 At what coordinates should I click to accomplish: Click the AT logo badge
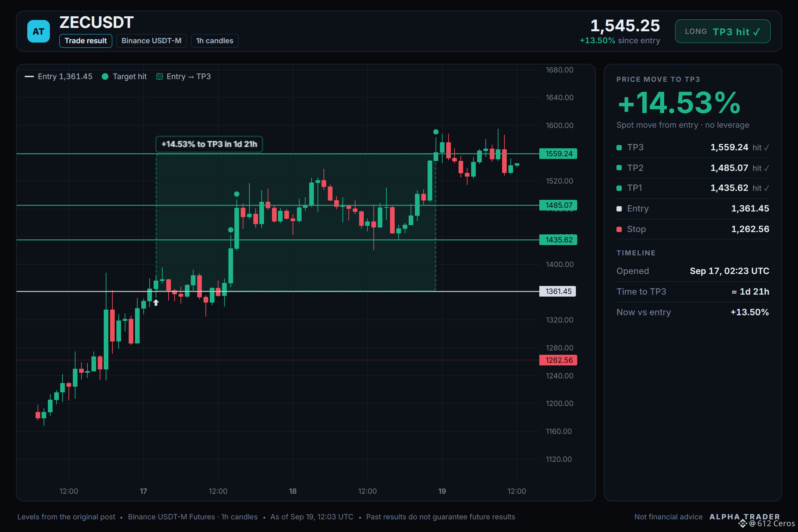point(38,31)
